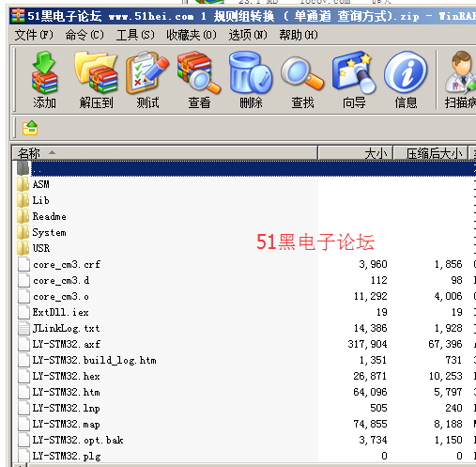
Task: Click size value 74,855
Action: tap(371, 424)
